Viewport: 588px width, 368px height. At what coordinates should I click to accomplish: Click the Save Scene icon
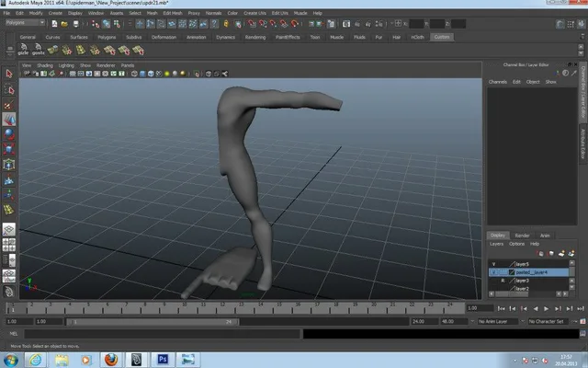pos(75,24)
